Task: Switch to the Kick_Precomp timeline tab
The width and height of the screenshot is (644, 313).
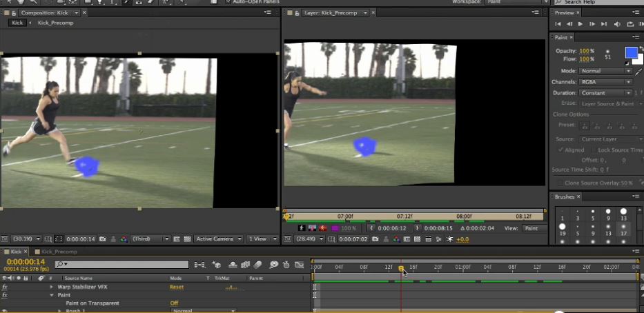Action: [x=59, y=252]
